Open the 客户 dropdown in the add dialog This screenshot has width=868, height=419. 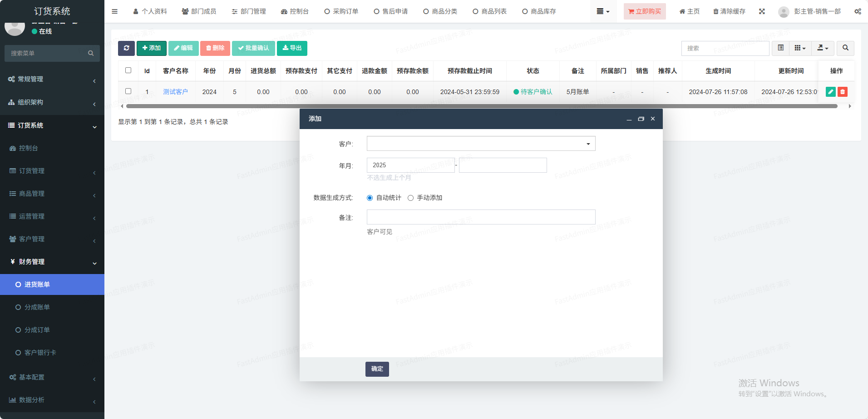click(481, 144)
